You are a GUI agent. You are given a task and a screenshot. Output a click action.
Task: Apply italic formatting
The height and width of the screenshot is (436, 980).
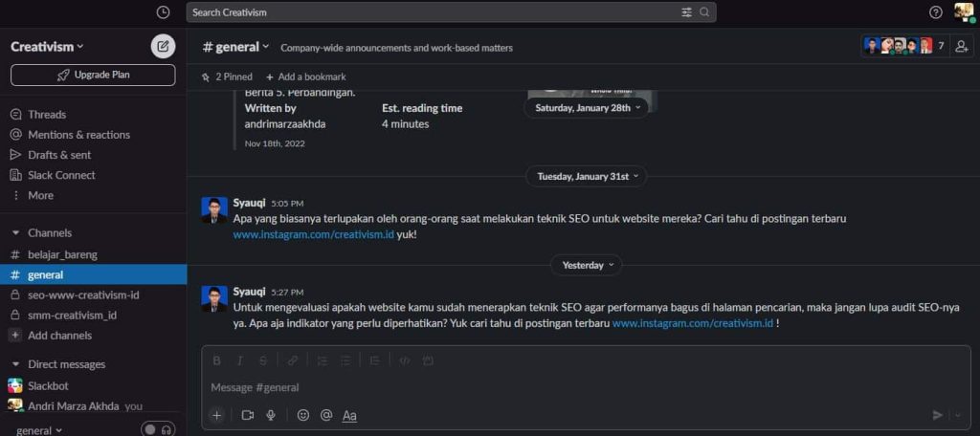click(239, 360)
